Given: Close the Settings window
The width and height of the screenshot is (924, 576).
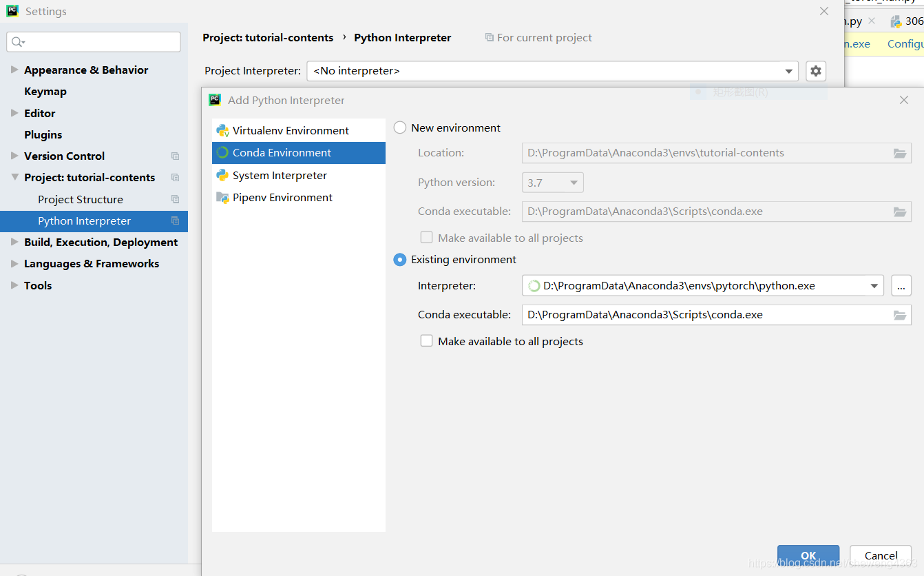Looking at the screenshot, I should (x=824, y=11).
